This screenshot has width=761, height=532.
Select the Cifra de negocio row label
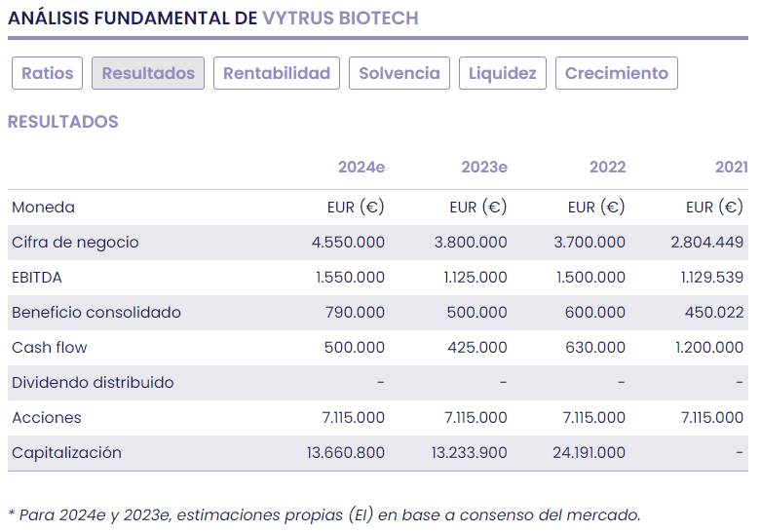tap(75, 243)
